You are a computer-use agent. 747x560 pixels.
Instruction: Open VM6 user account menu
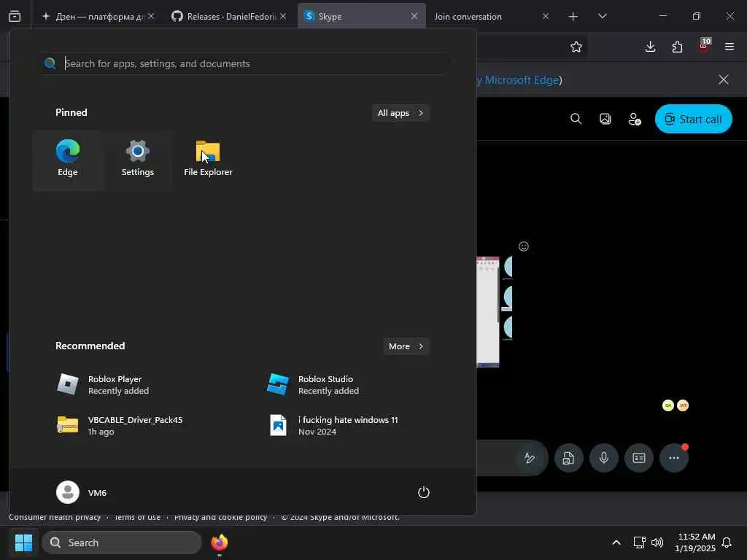tap(82, 492)
